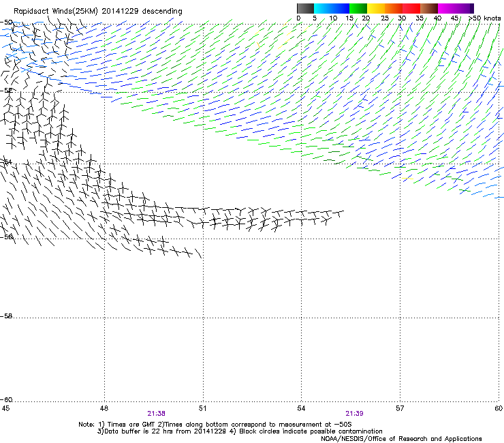Click the longitude label '45'

(x=5, y=408)
